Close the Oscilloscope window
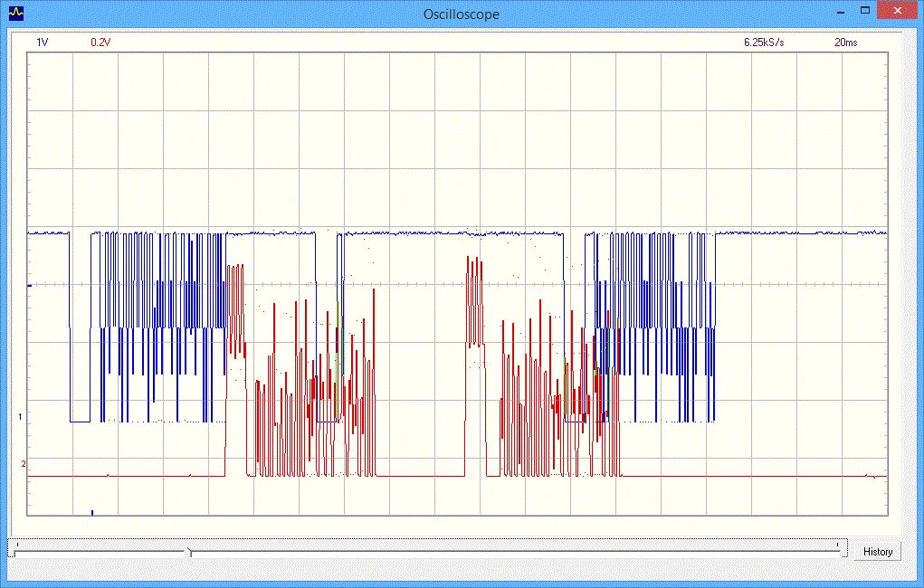The image size is (924, 588). point(897,11)
